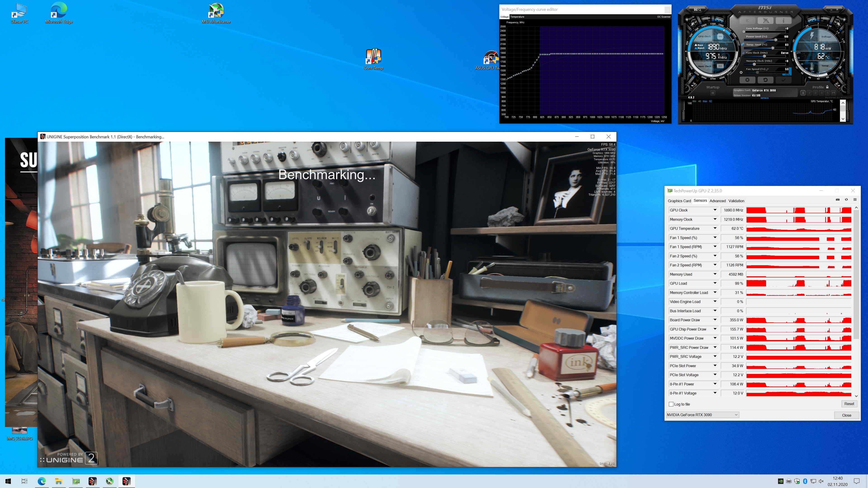
Task: Expand the GPU Temperature sensor dropdown
Action: click(715, 228)
